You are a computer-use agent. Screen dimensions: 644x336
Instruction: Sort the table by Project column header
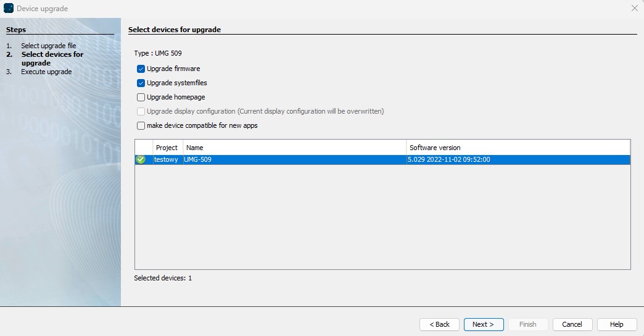[x=168, y=148]
